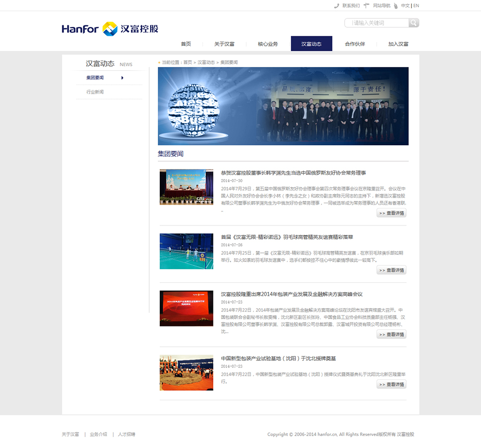
Task: Click 查看详情 button for the first news item
Action: point(391,213)
